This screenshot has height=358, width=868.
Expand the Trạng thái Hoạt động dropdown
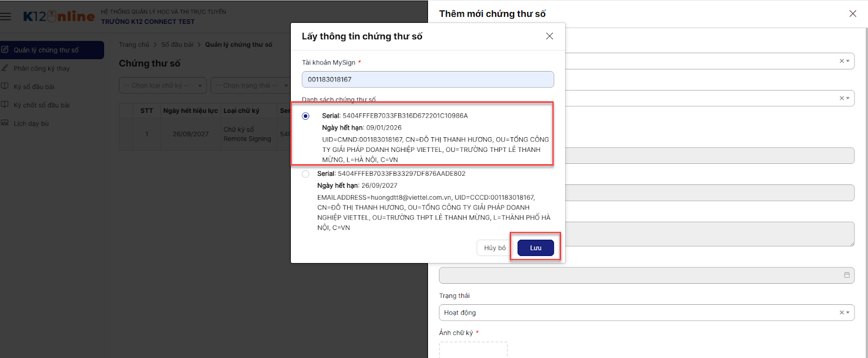848,312
